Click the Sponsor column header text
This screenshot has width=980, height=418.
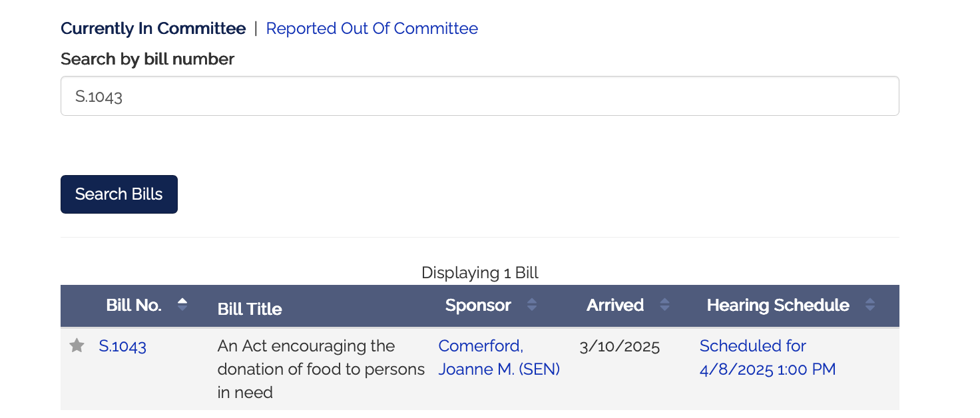pos(478,306)
